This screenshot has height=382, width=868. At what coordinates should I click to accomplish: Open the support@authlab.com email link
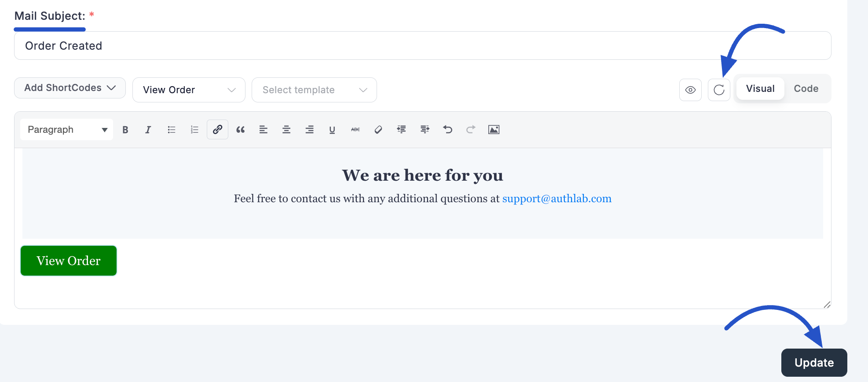pos(557,199)
